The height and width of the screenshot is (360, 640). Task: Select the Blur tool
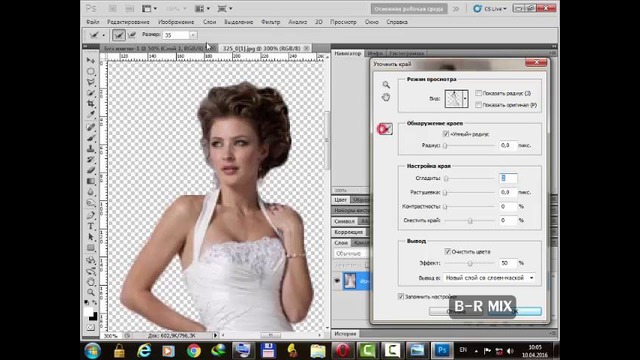click(x=91, y=192)
